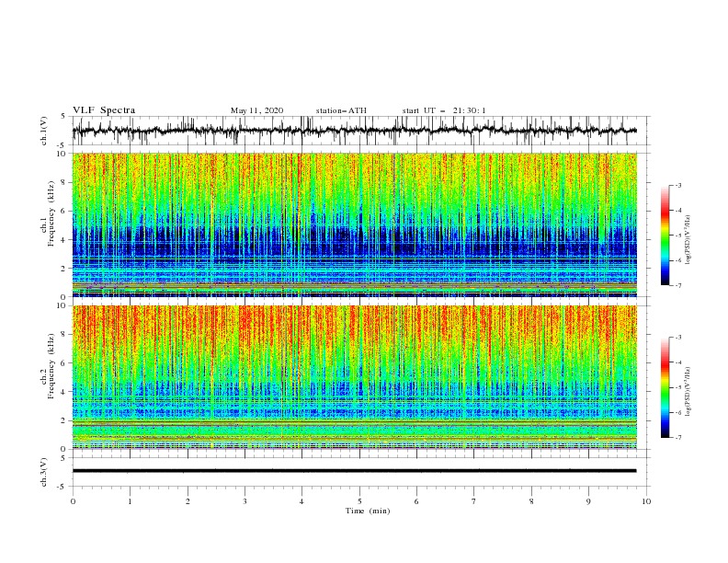Click the time axis tick label "1"

(x=130, y=501)
